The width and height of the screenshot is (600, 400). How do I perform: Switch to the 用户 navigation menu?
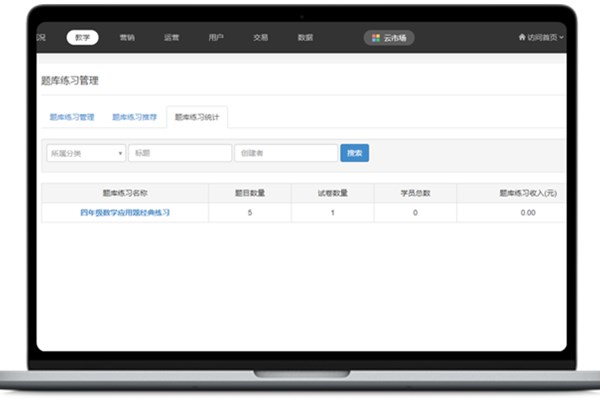(x=216, y=37)
